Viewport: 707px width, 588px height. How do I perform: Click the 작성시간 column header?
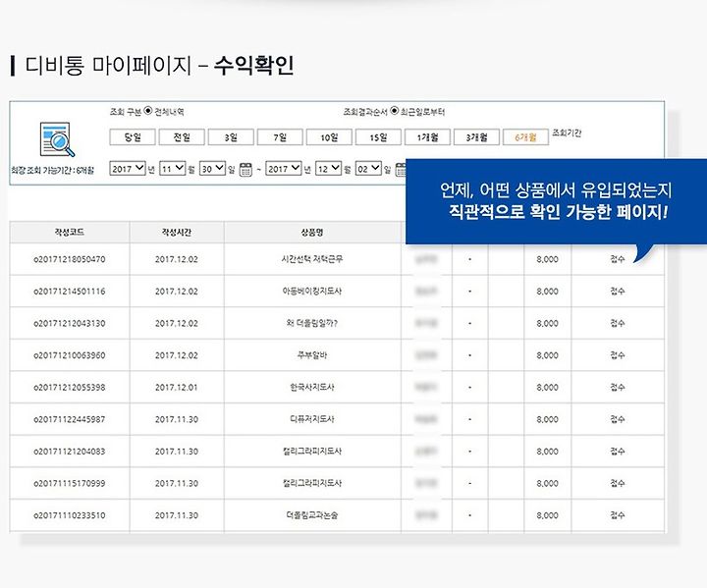pyautogui.click(x=177, y=233)
